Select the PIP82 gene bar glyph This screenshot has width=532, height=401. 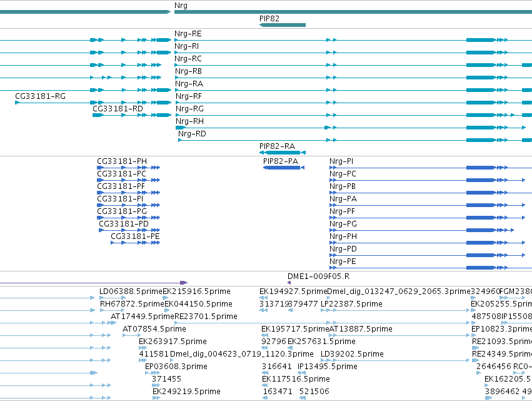coord(283,25)
